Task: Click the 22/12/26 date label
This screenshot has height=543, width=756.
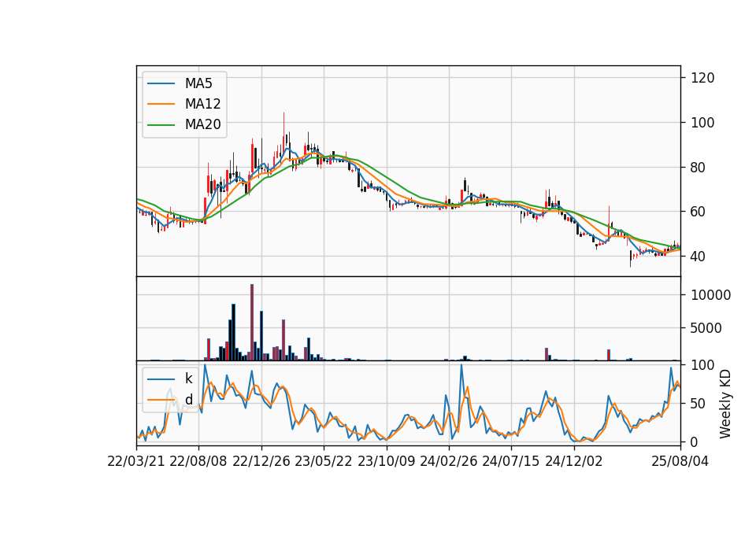Action: tap(261, 461)
